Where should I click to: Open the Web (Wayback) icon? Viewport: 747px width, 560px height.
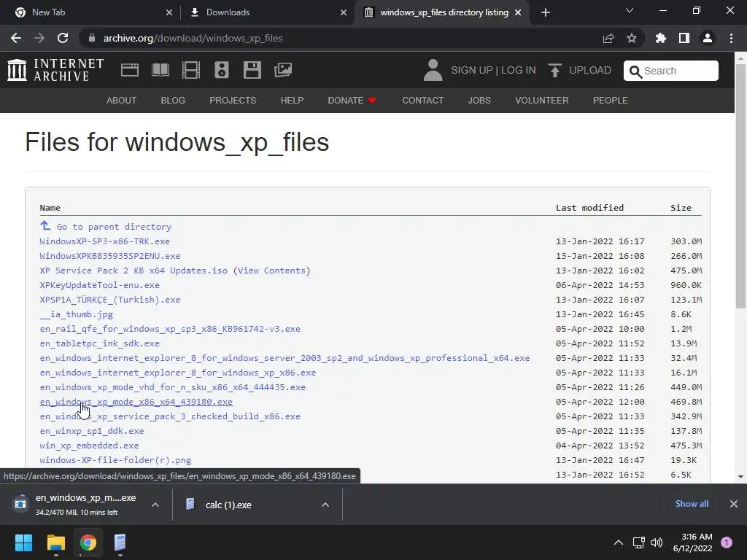[130, 70]
